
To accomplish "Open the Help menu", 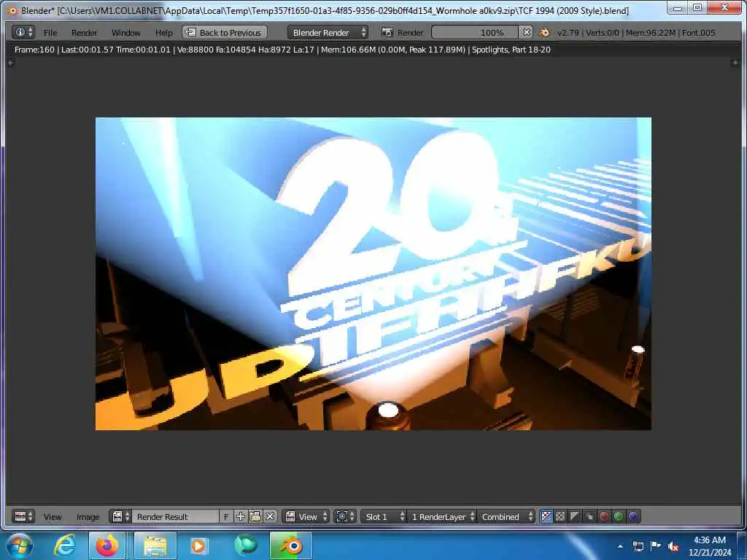I will [164, 33].
